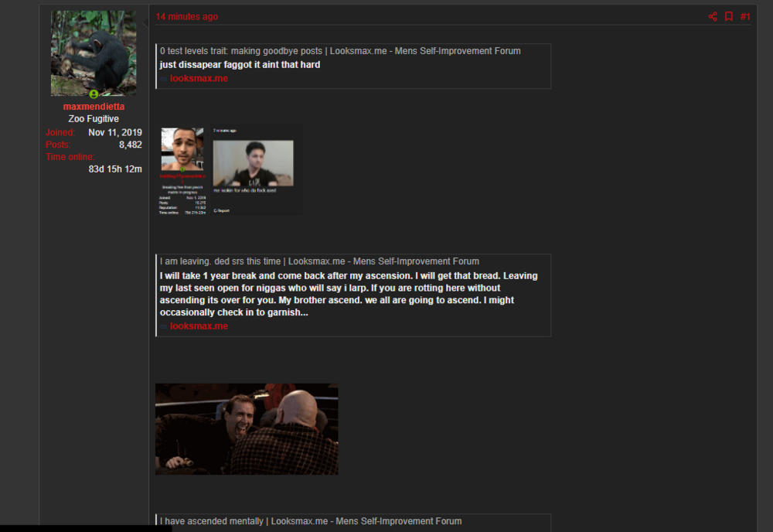Open '0 test levels trait' thread link title
This screenshot has width=773, height=532.
click(x=340, y=51)
